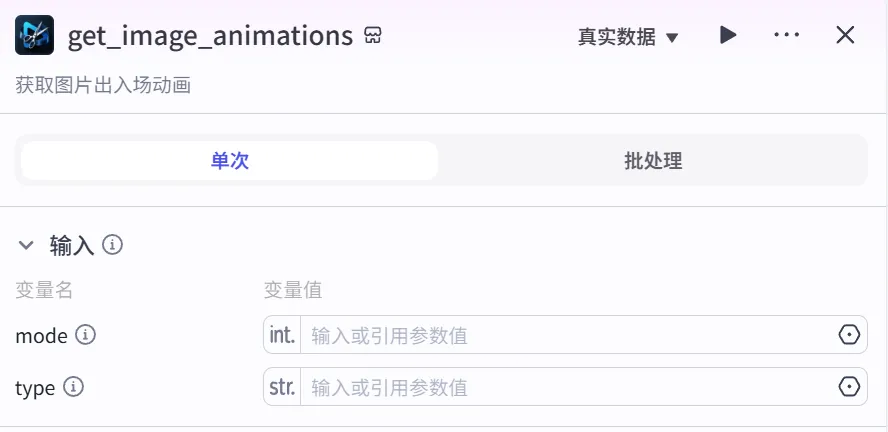Click the info icon next to 输入
Image resolution: width=888 pixels, height=432 pixels.
[x=113, y=244]
